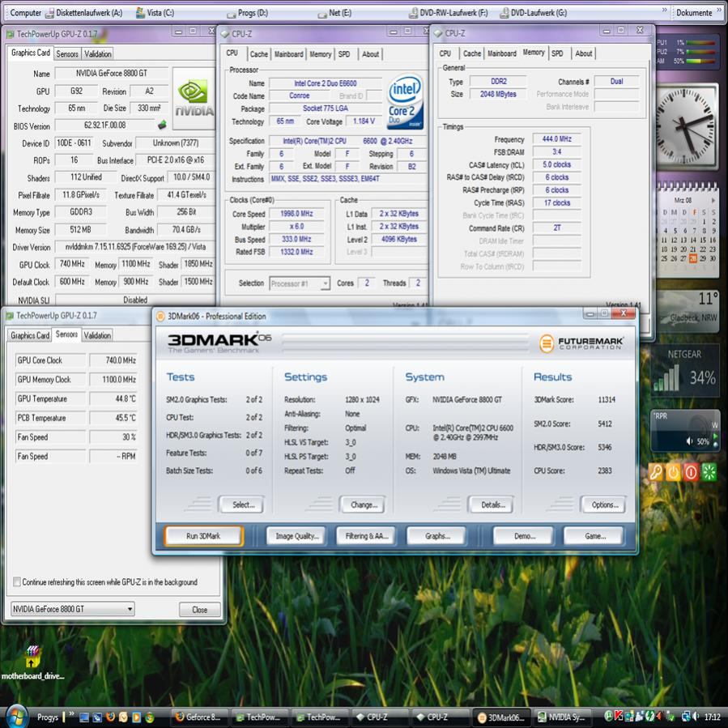Switch to Sensors tab in upper GPU-Z window
This screenshot has height=728, width=728.
pyautogui.click(x=67, y=54)
